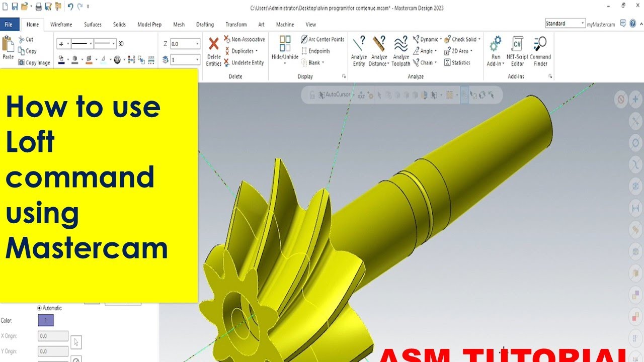Print using the printer icon in title bar
Screen dimensions: 644x362
(39, 7)
